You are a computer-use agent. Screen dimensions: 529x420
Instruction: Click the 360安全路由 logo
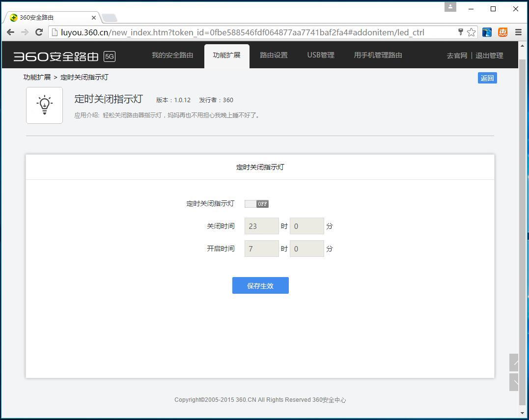[56, 55]
